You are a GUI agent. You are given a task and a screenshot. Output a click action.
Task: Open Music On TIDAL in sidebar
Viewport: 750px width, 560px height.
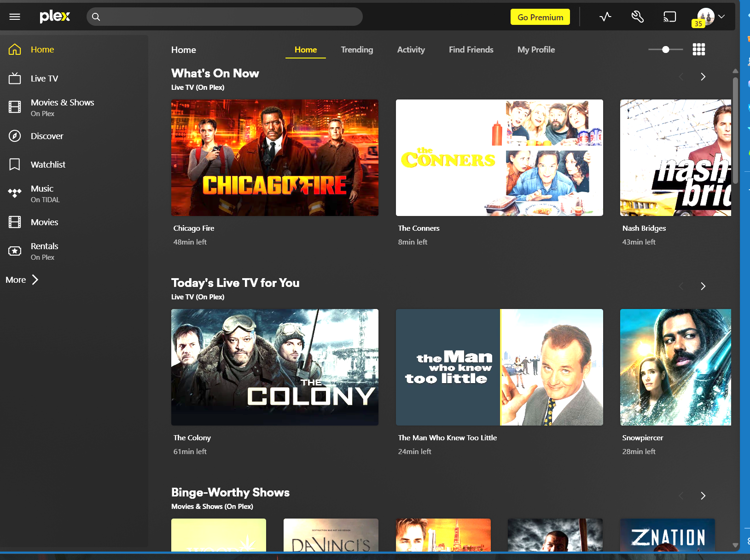(45, 193)
